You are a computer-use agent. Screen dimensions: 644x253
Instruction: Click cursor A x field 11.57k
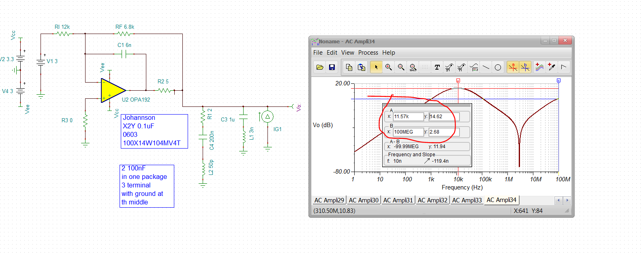click(408, 117)
